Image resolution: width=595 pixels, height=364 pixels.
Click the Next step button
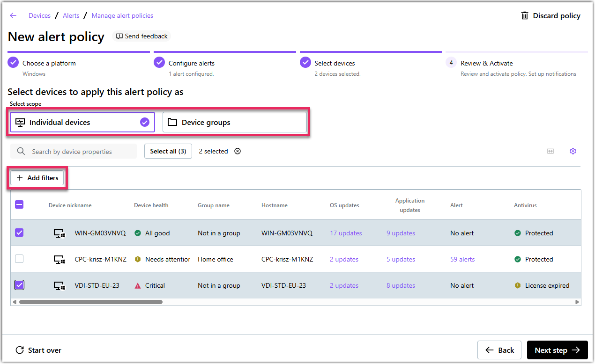click(558, 350)
